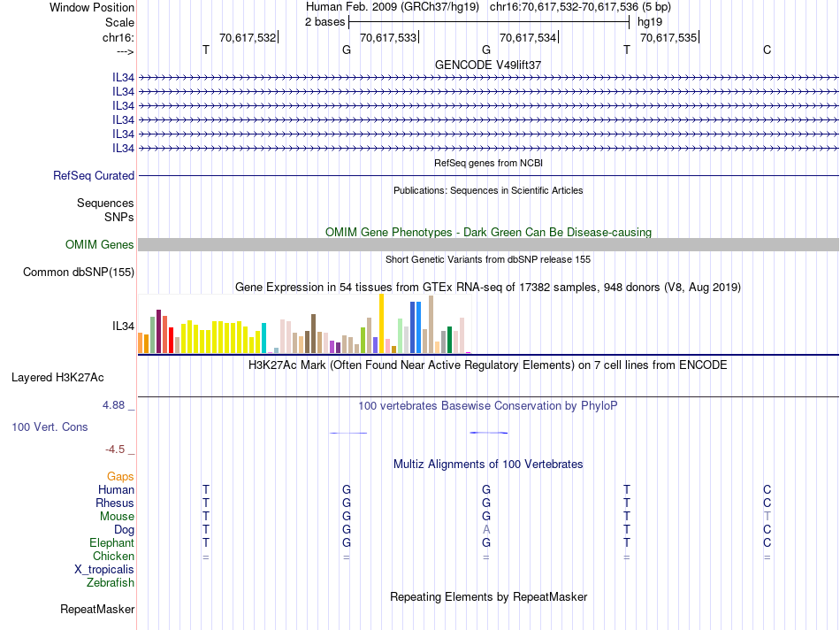The width and height of the screenshot is (840, 630).
Task: Click the OMIM Genes track label
Action: click(x=99, y=245)
